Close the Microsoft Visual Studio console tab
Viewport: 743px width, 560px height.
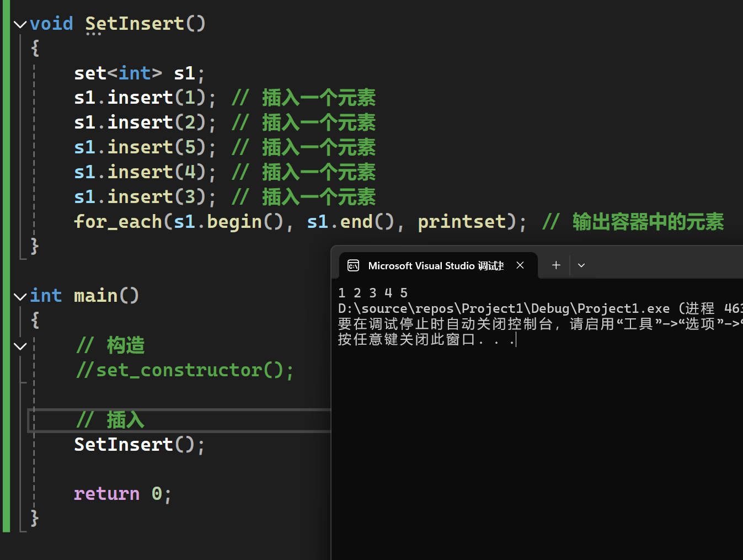coord(520,265)
